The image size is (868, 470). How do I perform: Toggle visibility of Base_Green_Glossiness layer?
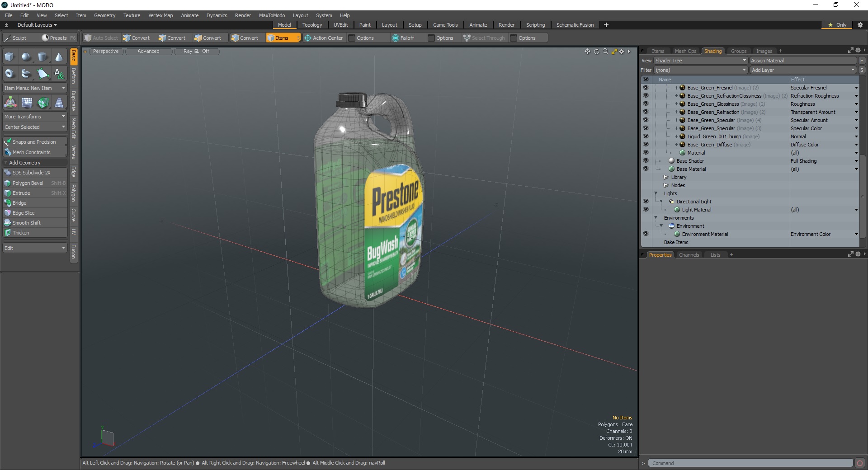click(646, 104)
